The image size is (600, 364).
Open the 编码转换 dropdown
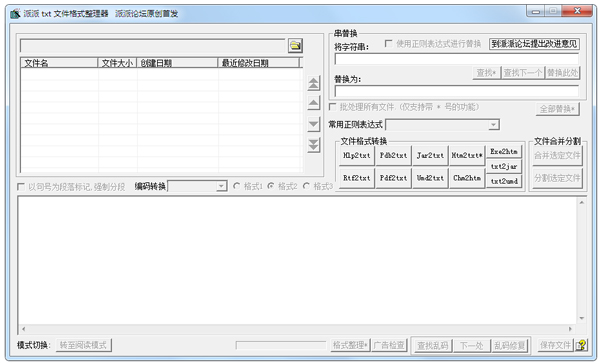(221, 186)
